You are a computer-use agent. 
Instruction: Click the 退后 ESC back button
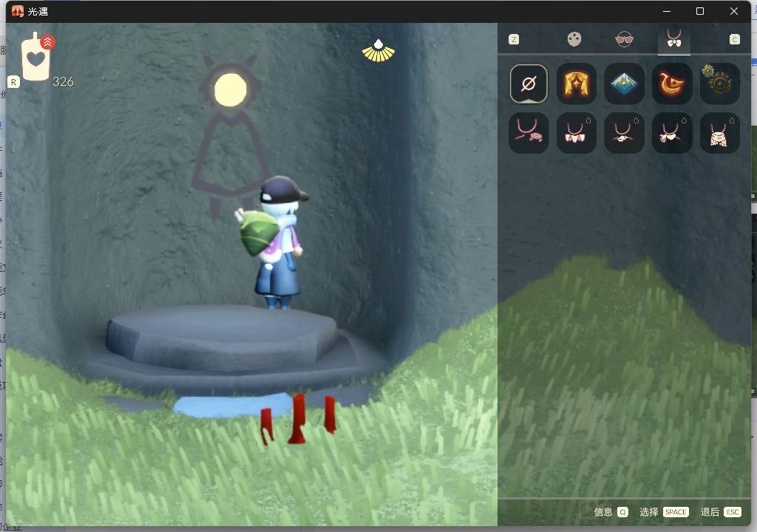pyautogui.click(x=721, y=512)
